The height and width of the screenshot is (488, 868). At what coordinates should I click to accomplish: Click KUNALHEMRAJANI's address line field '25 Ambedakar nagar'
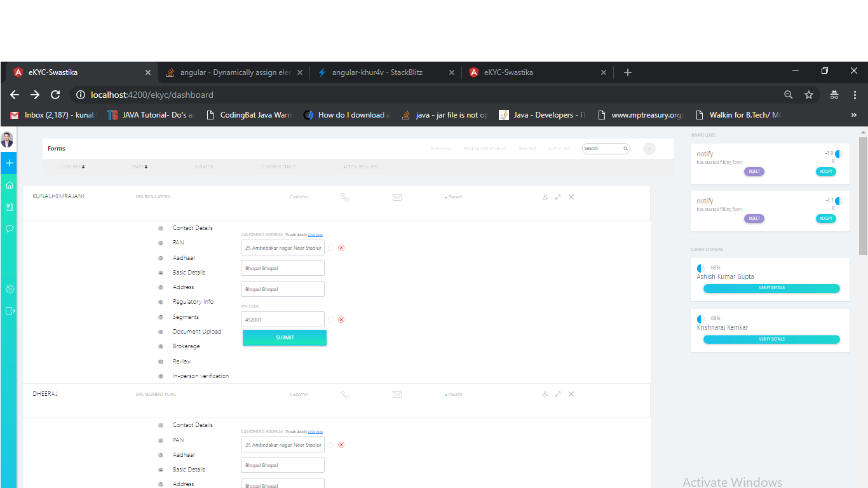283,248
